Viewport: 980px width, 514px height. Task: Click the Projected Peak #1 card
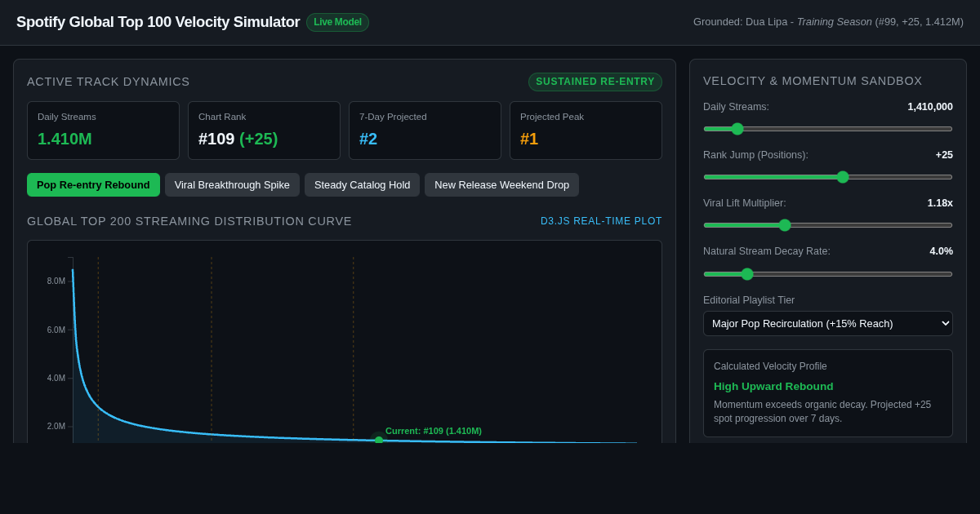click(x=586, y=131)
